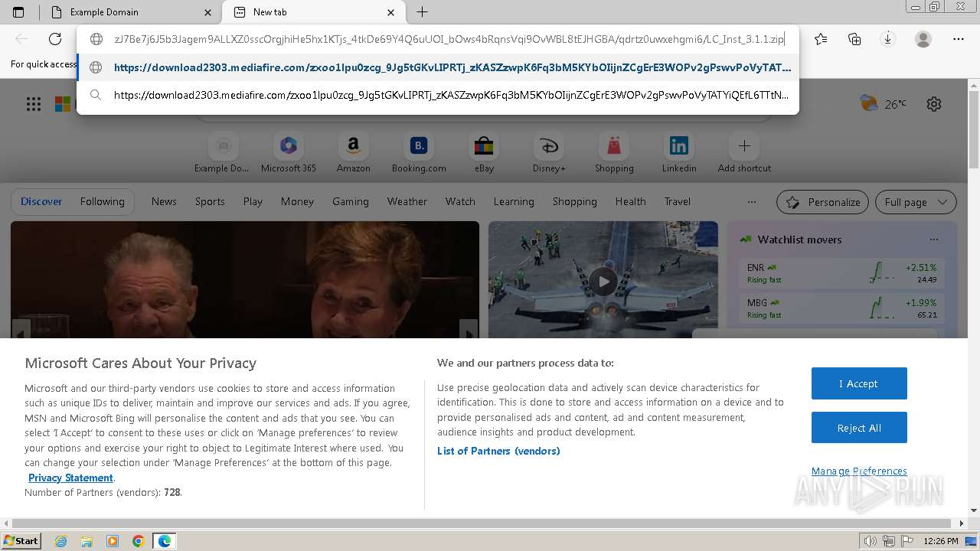980x551 pixels.
Task: Open the Watch category
Action: pyautogui.click(x=460, y=201)
